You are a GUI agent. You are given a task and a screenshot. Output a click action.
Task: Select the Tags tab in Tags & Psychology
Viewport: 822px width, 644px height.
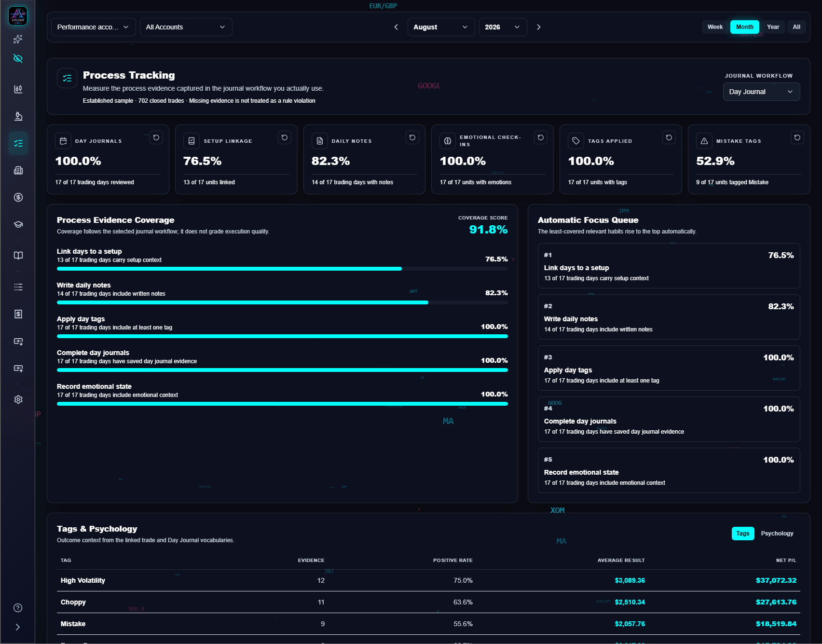tap(743, 534)
